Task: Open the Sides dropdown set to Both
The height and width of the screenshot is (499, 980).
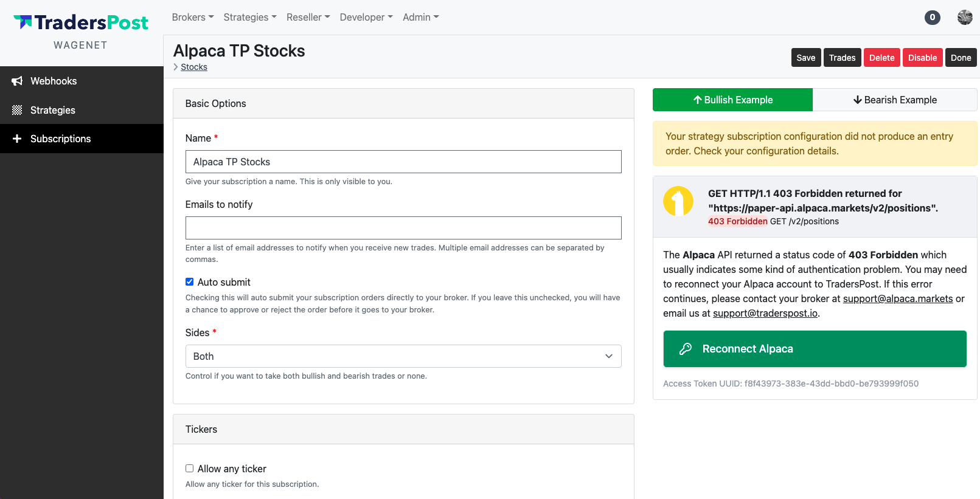Action: (403, 356)
